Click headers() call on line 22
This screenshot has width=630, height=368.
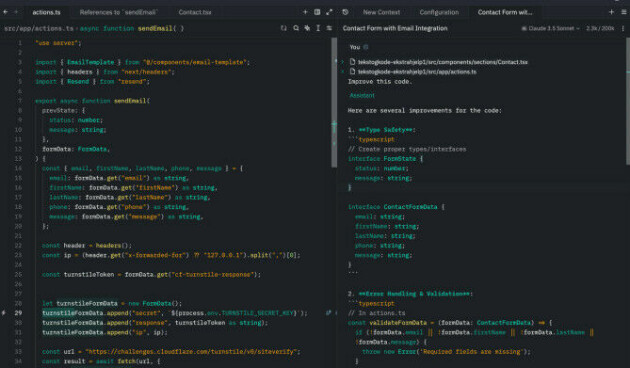113,245
